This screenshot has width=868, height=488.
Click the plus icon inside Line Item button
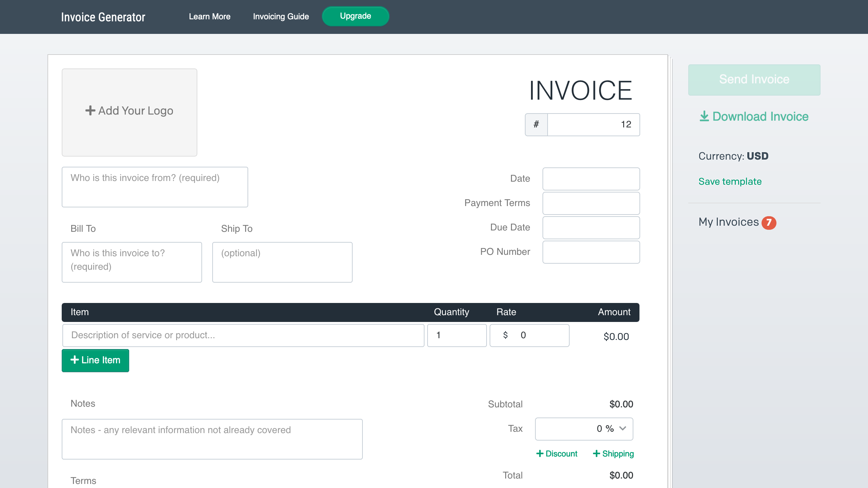coord(75,360)
